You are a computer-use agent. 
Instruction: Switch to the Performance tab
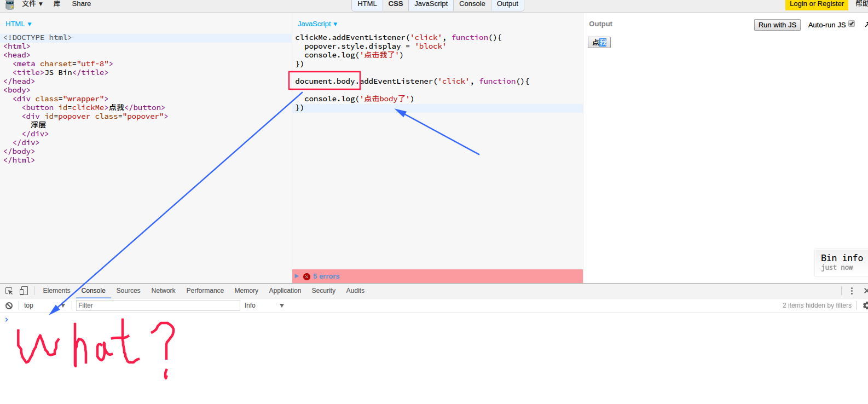205,291
